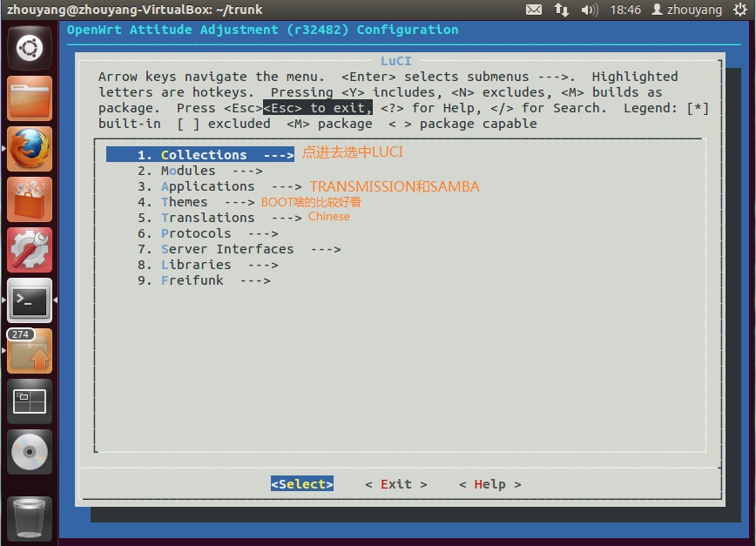Click the <Select> button
This screenshot has height=546, width=756.
302,484
